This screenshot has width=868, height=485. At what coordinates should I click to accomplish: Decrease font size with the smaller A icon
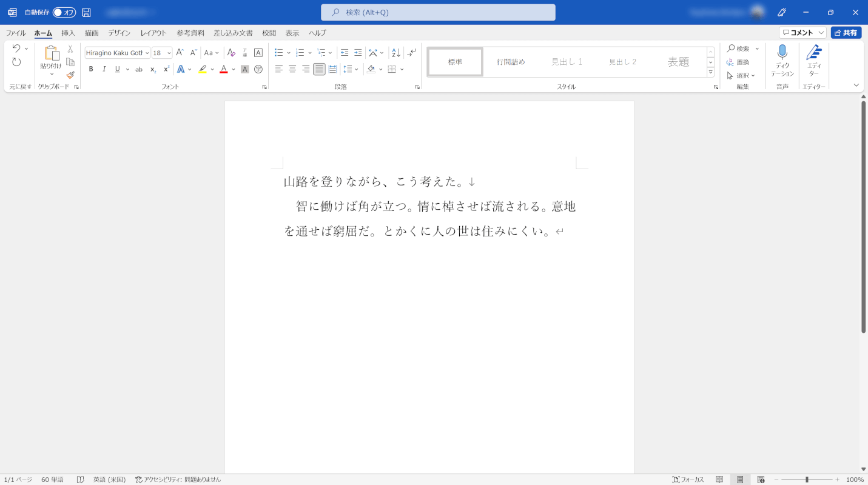pos(193,53)
